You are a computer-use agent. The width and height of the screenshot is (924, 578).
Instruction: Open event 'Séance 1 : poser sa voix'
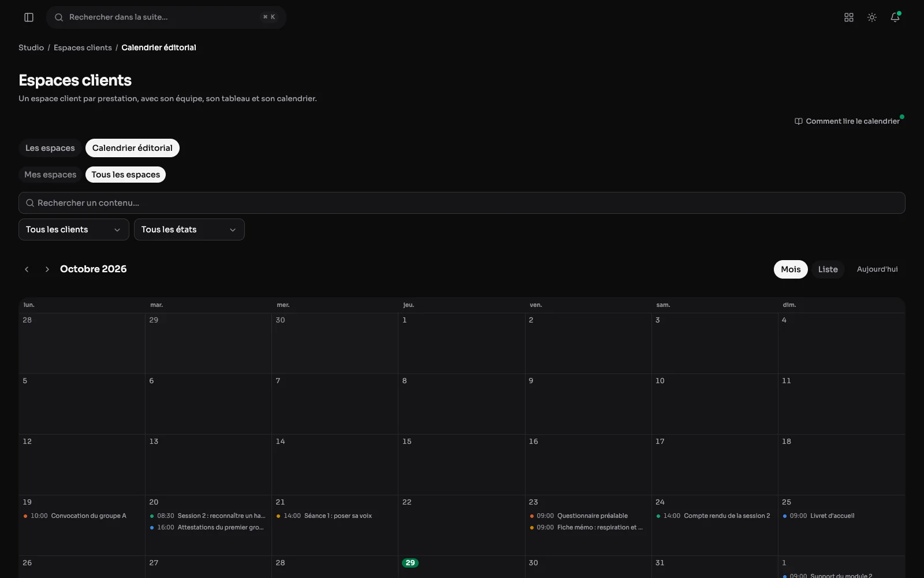[324, 516]
